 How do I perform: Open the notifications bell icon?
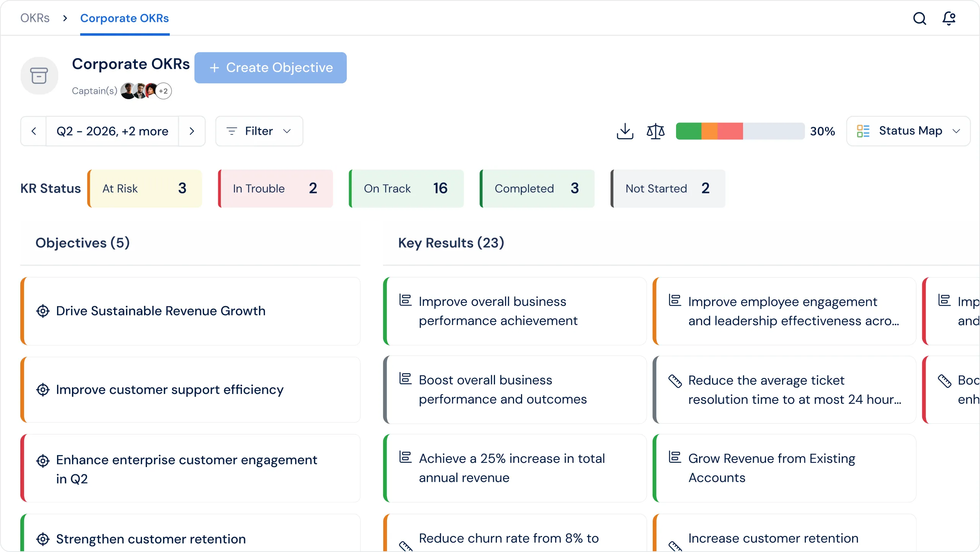pos(949,18)
